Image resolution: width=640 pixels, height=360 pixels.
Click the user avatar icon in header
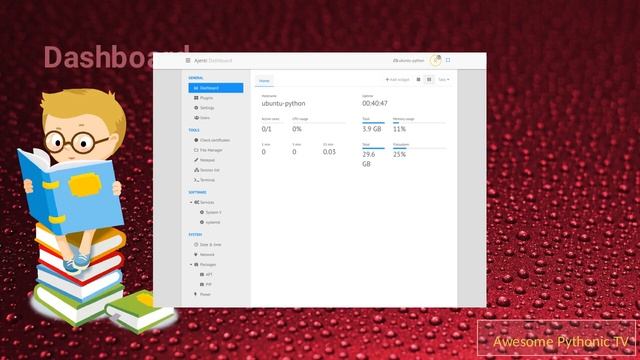(x=436, y=60)
